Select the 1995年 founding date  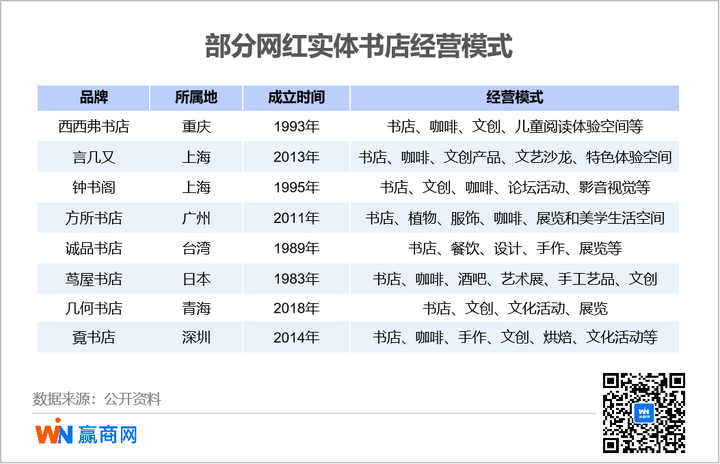point(296,187)
